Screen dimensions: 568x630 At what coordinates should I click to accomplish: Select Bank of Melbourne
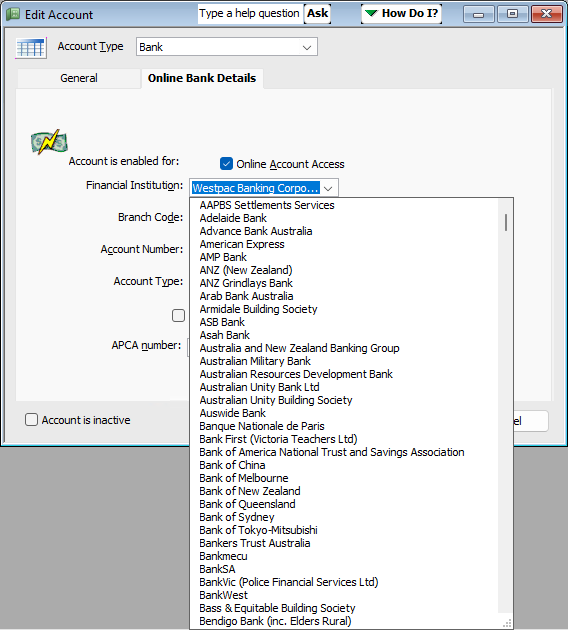pyautogui.click(x=244, y=478)
